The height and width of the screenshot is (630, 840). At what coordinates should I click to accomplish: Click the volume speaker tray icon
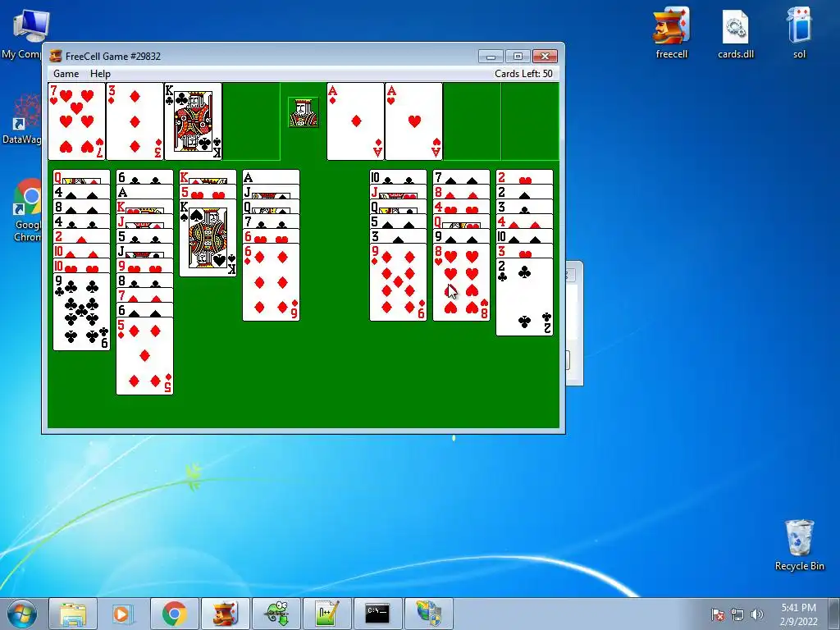(757, 614)
